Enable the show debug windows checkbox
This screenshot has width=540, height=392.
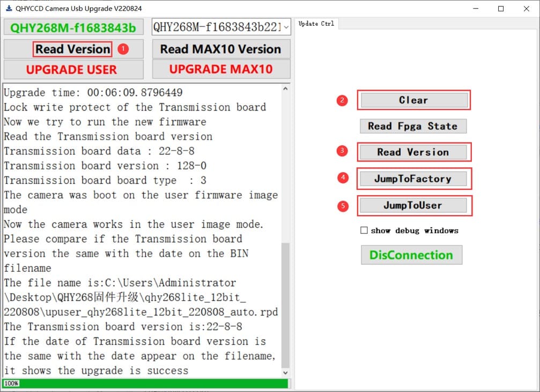coord(364,230)
